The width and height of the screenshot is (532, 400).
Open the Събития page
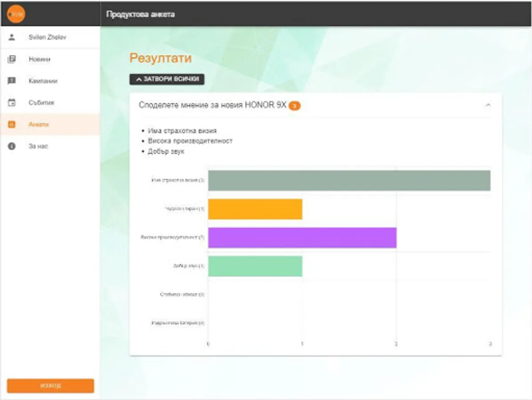tap(50, 103)
